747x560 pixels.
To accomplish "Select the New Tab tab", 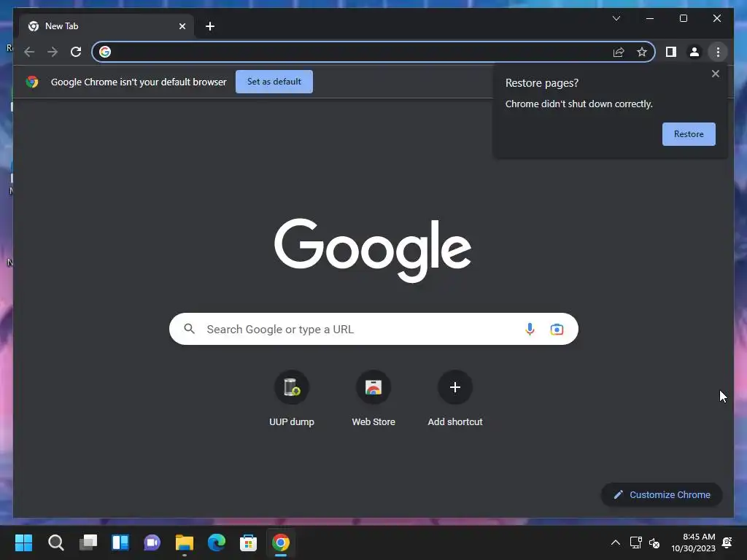I will click(107, 26).
